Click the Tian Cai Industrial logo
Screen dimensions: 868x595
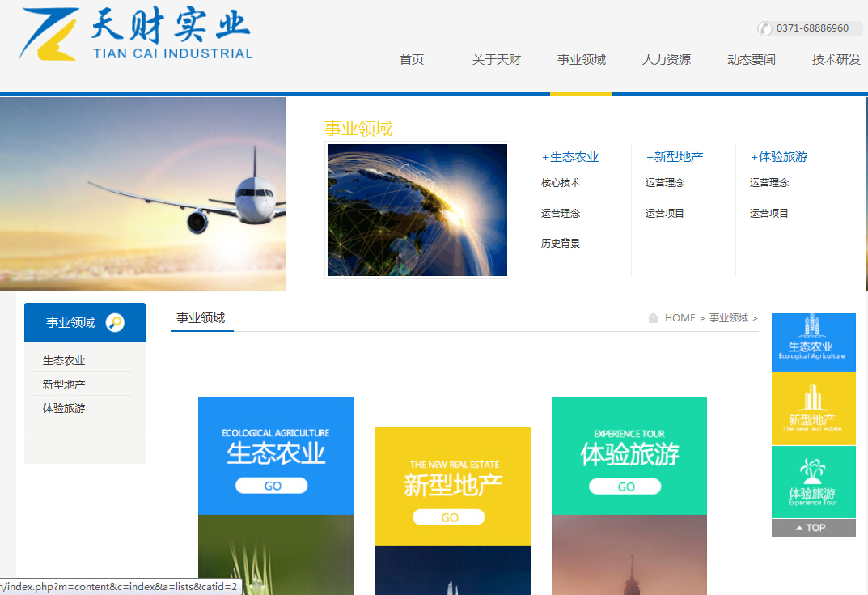(x=136, y=34)
